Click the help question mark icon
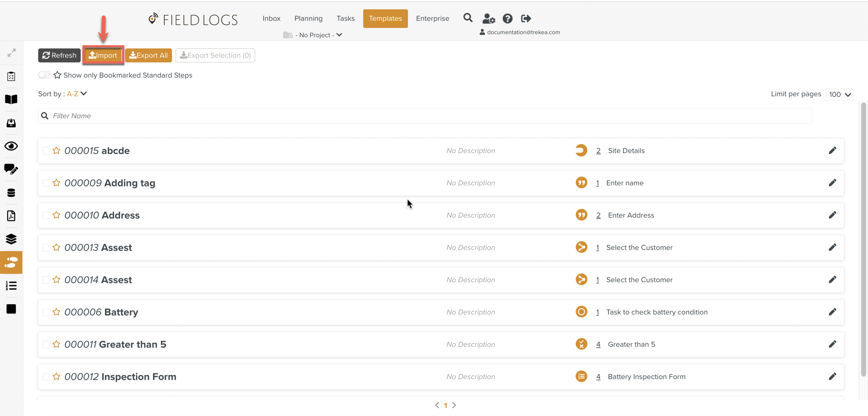 click(507, 18)
